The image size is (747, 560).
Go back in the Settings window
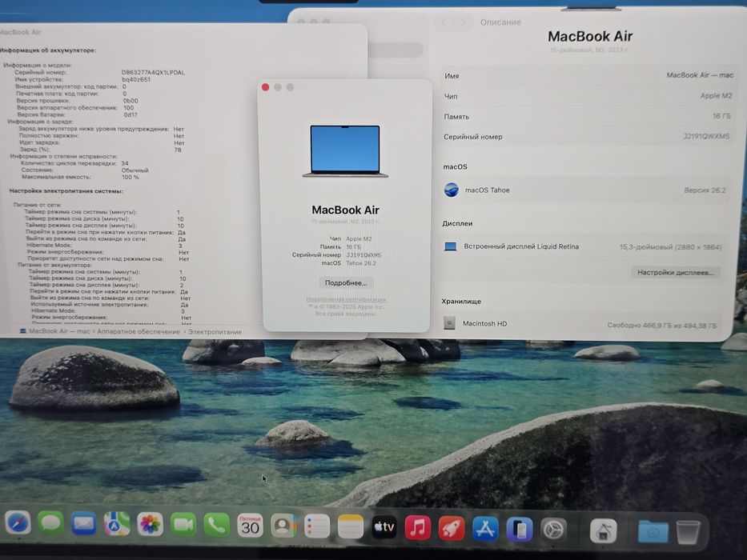tap(445, 22)
